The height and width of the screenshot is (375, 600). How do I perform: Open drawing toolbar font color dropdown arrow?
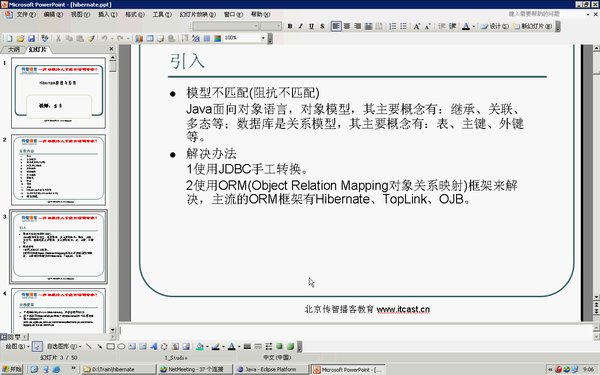click(x=239, y=346)
